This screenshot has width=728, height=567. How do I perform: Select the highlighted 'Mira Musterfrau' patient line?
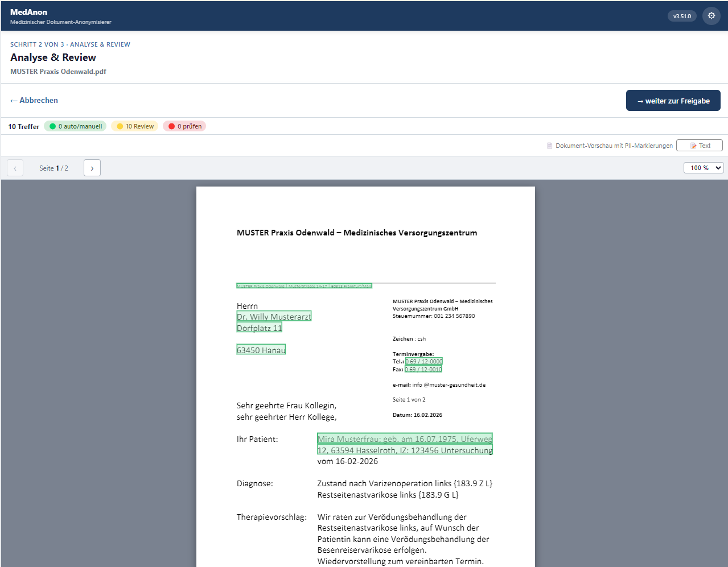[x=405, y=439]
